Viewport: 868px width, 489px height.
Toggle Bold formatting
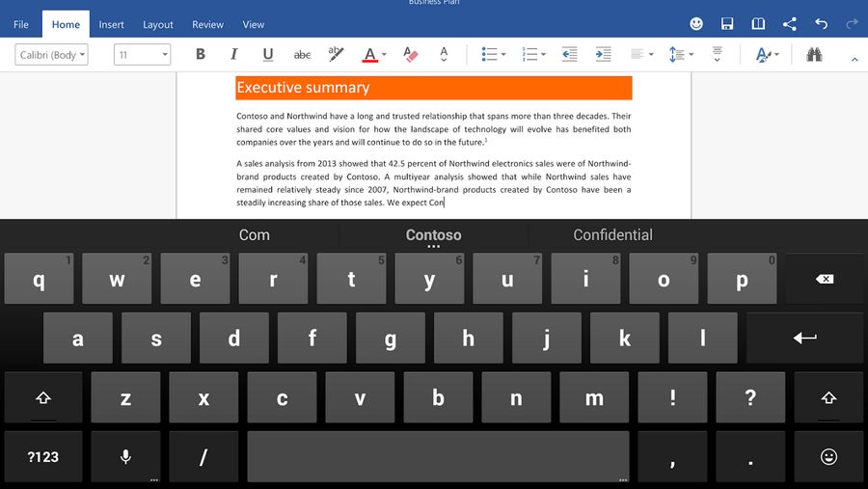[201, 54]
